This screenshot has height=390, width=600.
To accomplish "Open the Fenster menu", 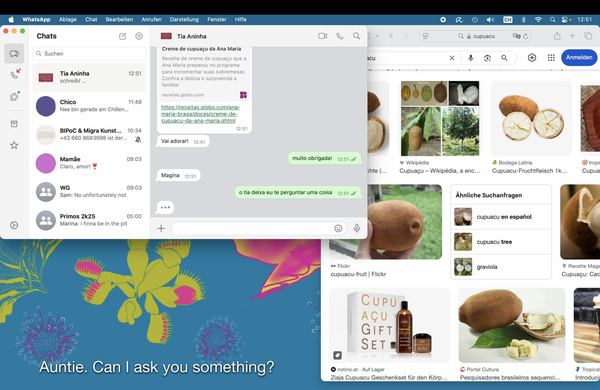I will click(217, 20).
